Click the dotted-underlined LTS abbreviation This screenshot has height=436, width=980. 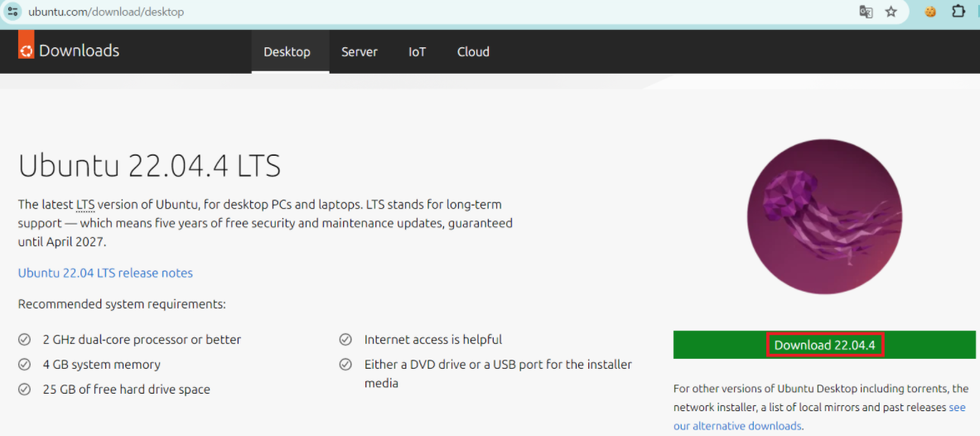(85, 205)
